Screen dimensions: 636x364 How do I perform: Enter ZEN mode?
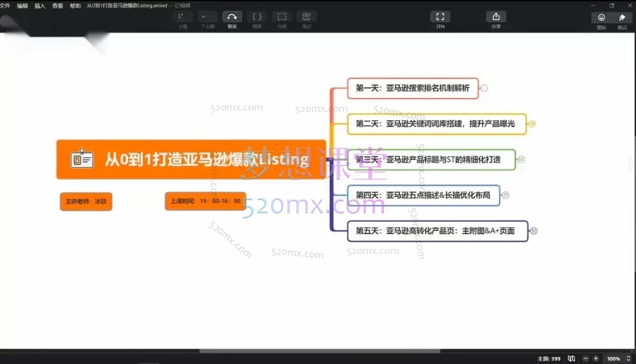tap(440, 17)
